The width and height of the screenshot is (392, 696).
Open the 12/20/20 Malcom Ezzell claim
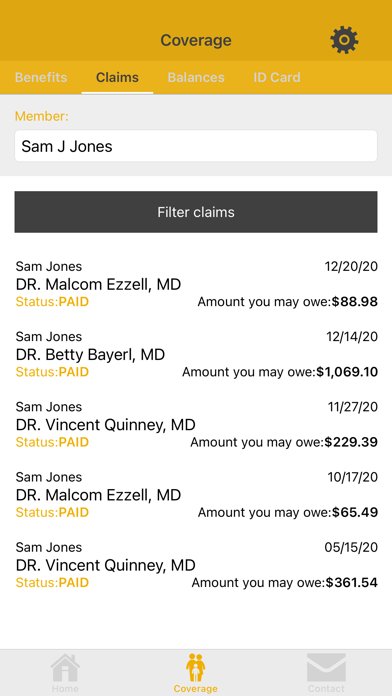[x=196, y=284]
